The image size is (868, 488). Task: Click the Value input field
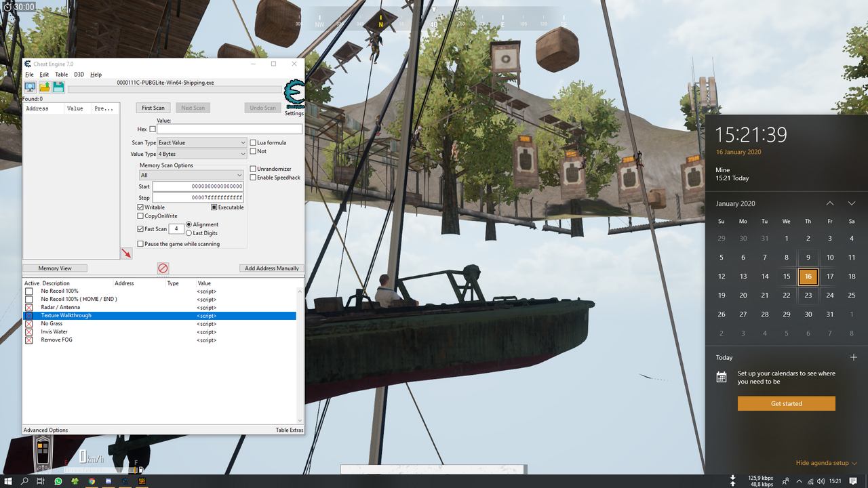click(x=230, y=129)
